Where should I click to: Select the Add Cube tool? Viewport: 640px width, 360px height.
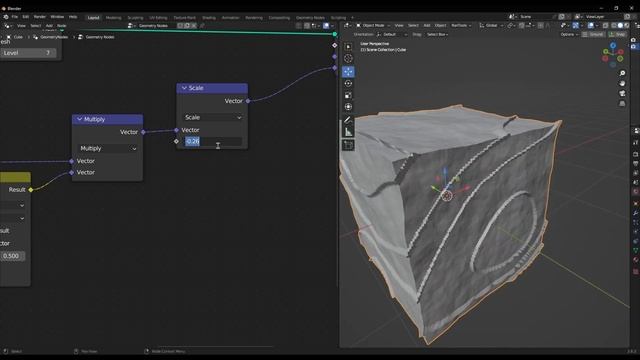point(348,145)
